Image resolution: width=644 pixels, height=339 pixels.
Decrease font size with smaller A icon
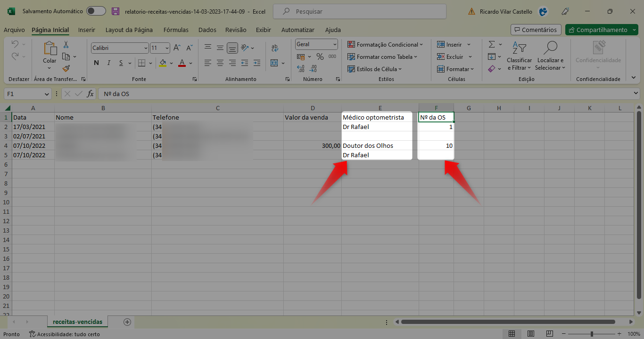(190, 48)
